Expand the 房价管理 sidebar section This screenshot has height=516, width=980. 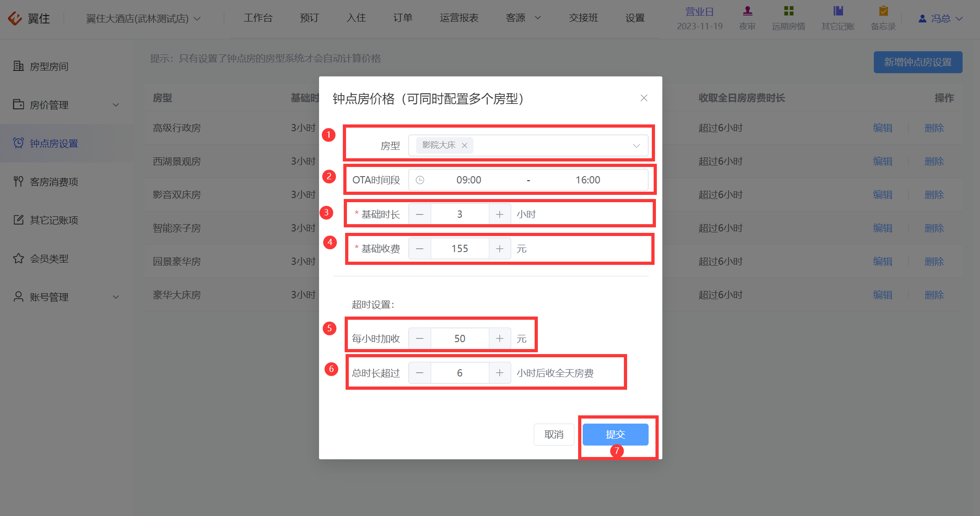coord(116,105)
